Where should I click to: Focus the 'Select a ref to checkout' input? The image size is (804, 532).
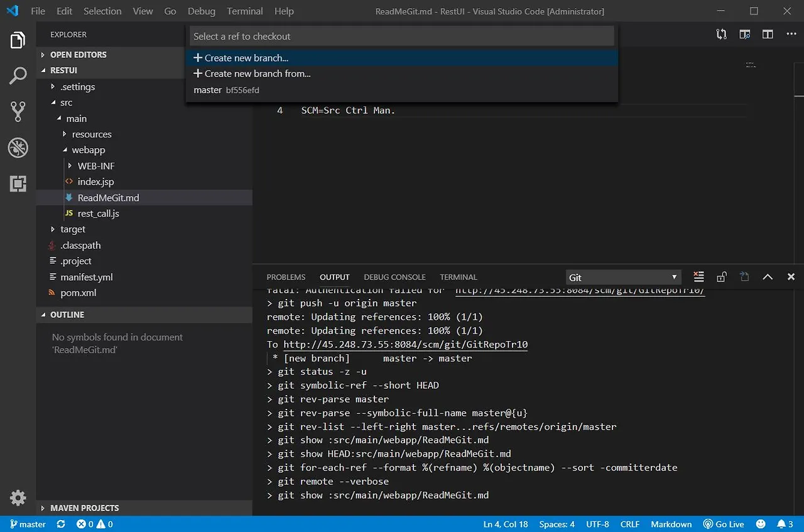402,36
